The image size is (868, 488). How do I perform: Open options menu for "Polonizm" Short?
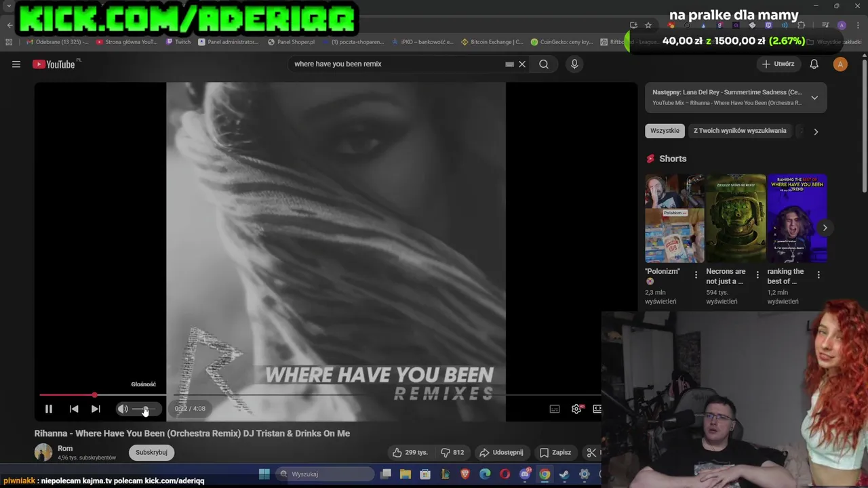[x=696, y=274]
